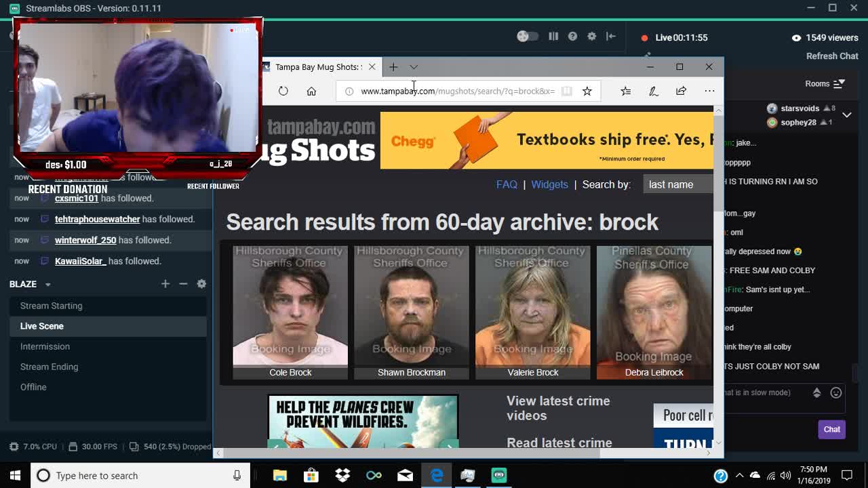Open the Windows Start menu
The width and height of the screenshot is (868, 488).
[x=15, y=475]
